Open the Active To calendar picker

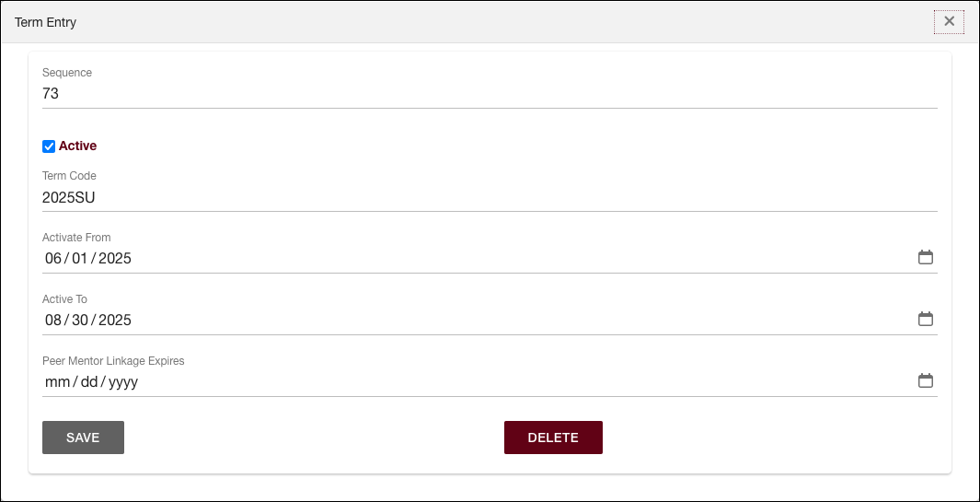(x=926, y=320)
